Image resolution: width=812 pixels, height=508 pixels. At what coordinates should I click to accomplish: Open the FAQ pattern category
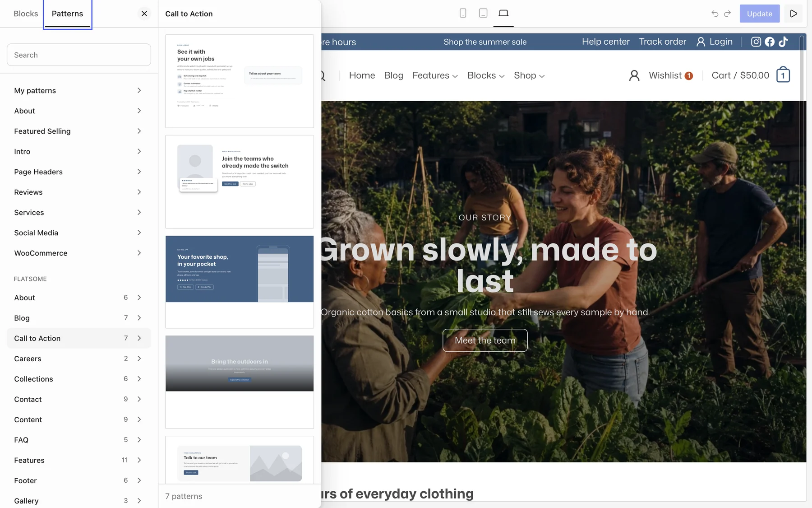(79, 440)
